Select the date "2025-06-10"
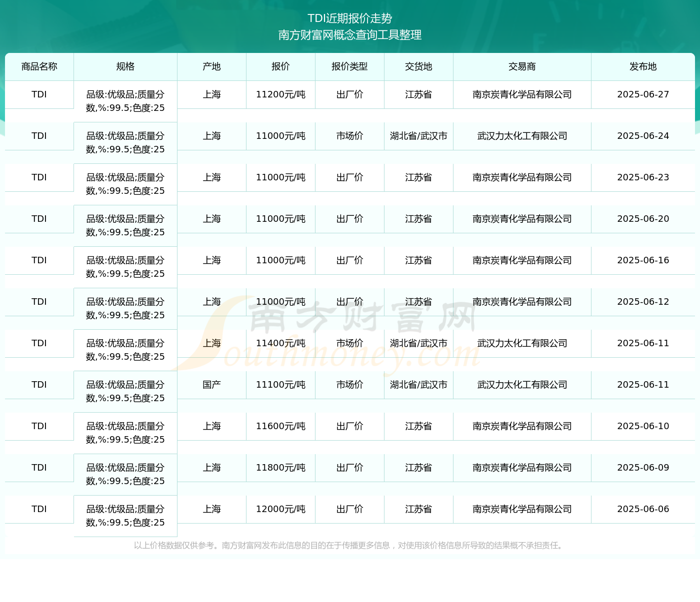This screenshot has width=700, height=602. (643, 426)
